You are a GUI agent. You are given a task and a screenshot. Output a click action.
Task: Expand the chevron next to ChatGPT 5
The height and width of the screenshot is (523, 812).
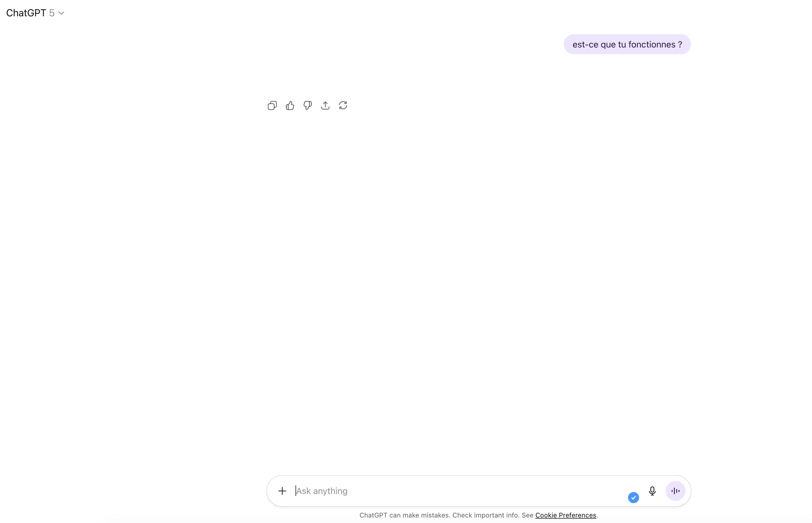[62, 13]
